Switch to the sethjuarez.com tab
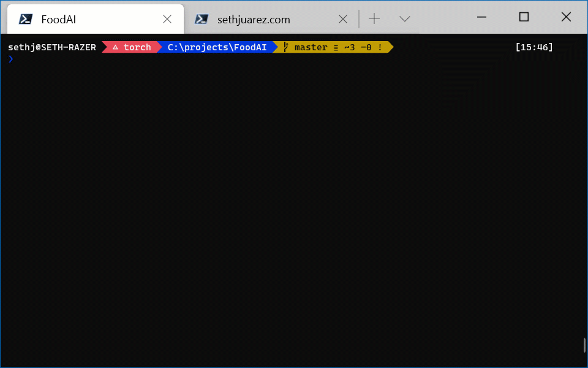The width and height of the screenshot is (588, 368). [x=254, y=20]
